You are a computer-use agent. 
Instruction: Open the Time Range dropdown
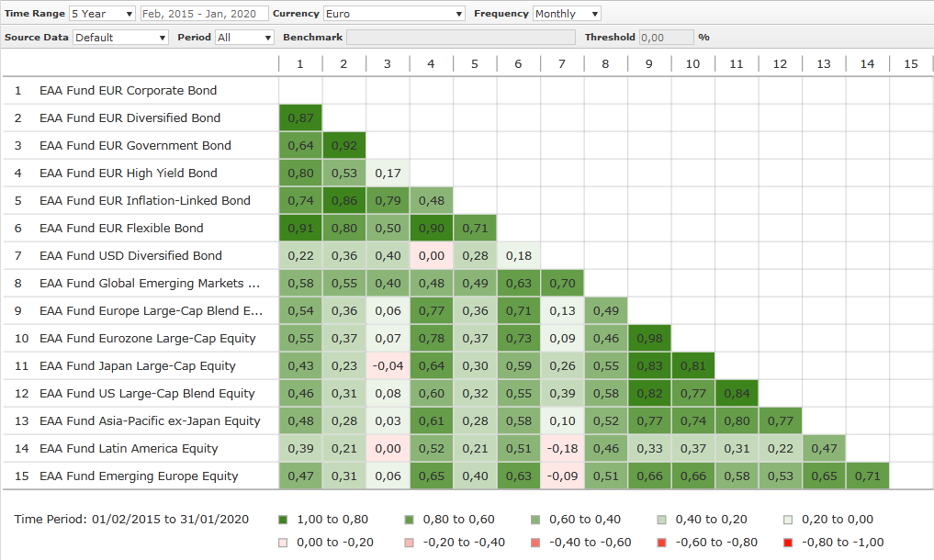[102, 14]
